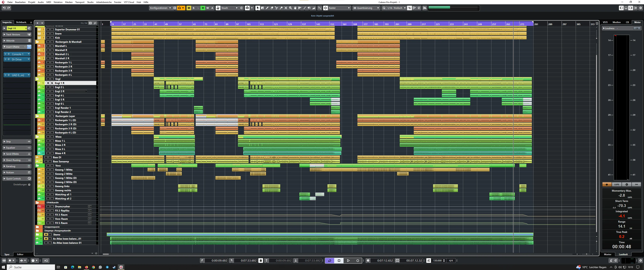The width and height of the screenshot is (644, 270).
Task: Select the Mute X tool
Action: (x=286, y=8)
